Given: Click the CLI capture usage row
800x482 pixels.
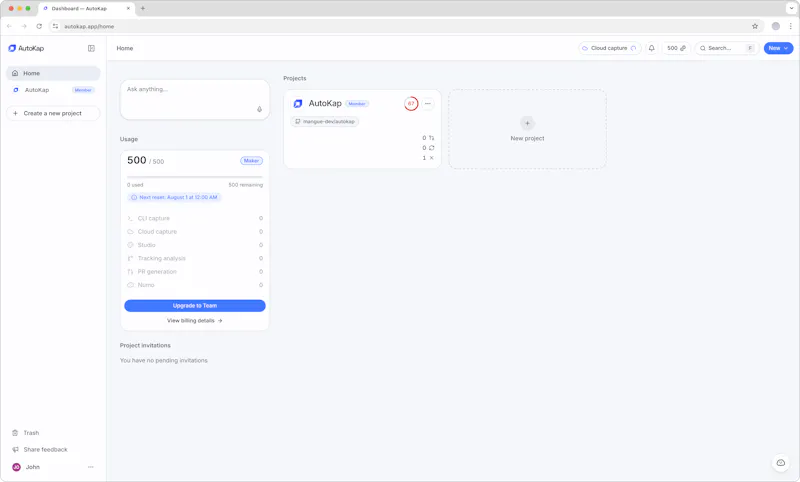Looking at the screenshot, I should [195, 218].
